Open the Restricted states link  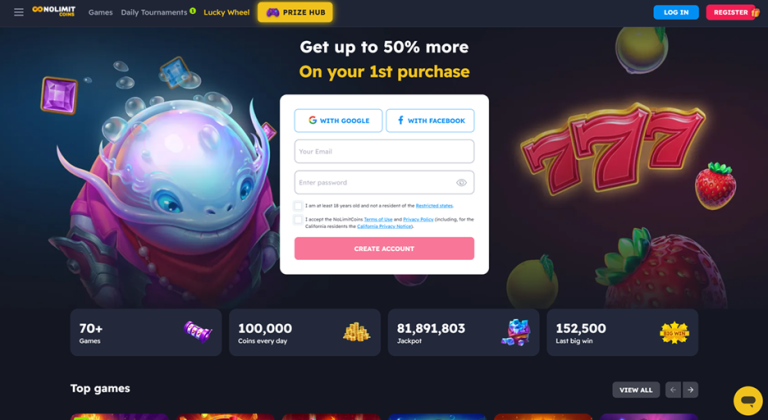(x=434, y=206)
